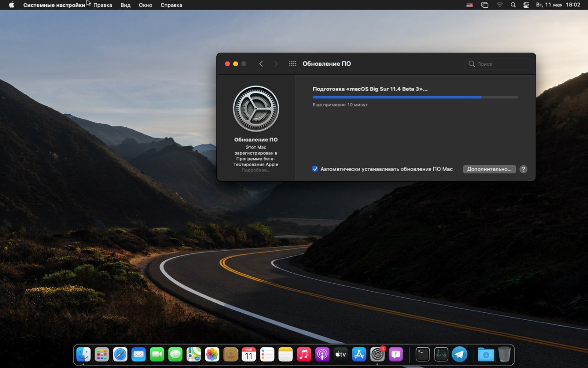Go back with the left chevron

(x=261, y=64)
